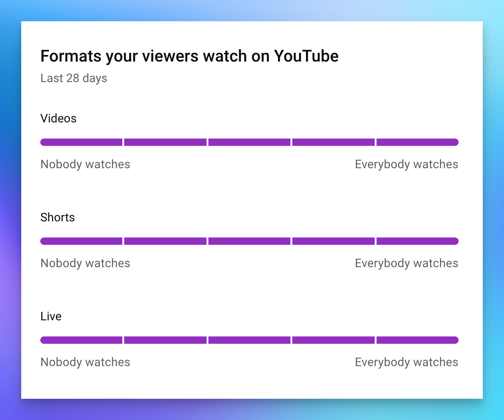
Task: Click last segment of the Videos bar
Action: pos(417,142)
